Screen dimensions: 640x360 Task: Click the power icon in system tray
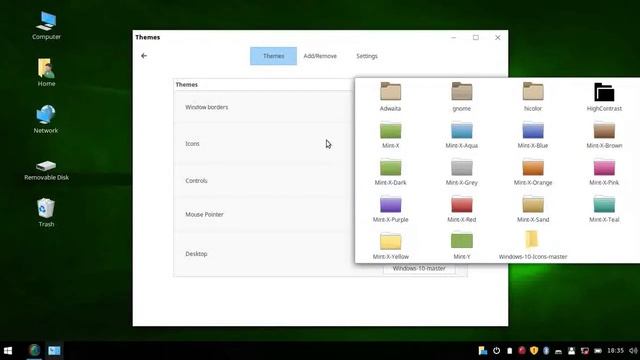point(496,351)
